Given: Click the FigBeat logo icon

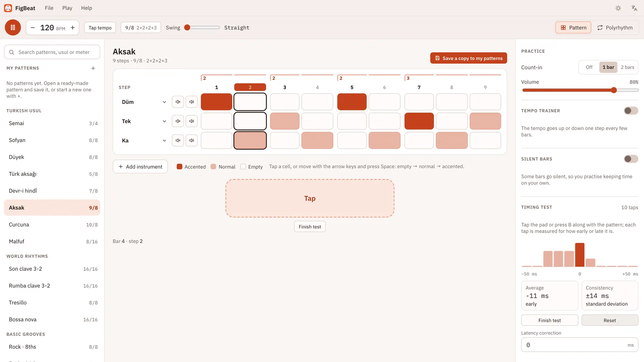Looking at the screenshot, I should coord(8,8).
